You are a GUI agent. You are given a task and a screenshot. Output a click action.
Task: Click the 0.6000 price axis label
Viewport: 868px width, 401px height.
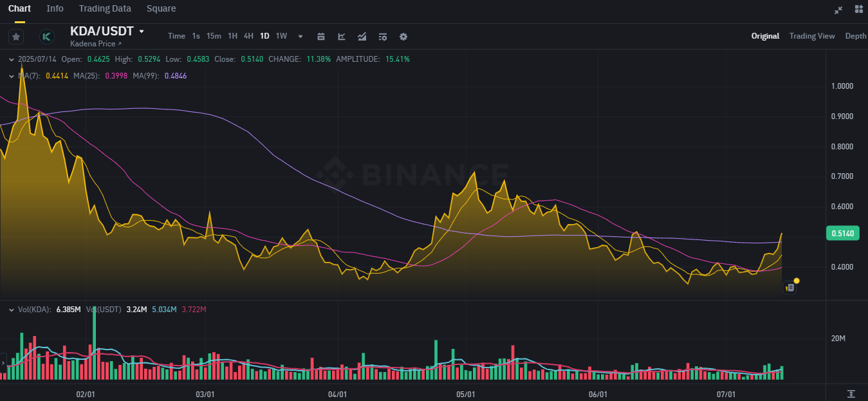point(843,207)
